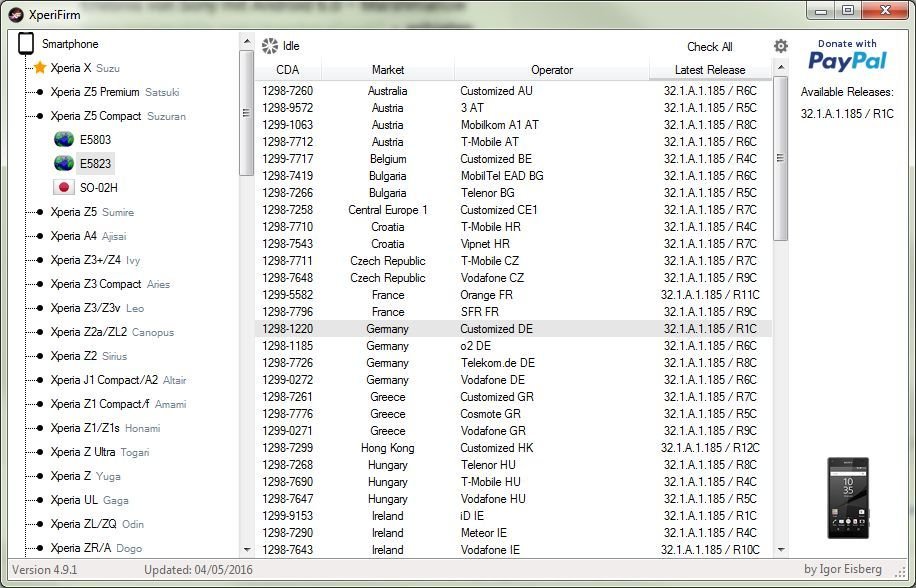Click the firmware table scrollbar thumb
The height and width of the screenshot is (588, 916).
coord(780,158)
